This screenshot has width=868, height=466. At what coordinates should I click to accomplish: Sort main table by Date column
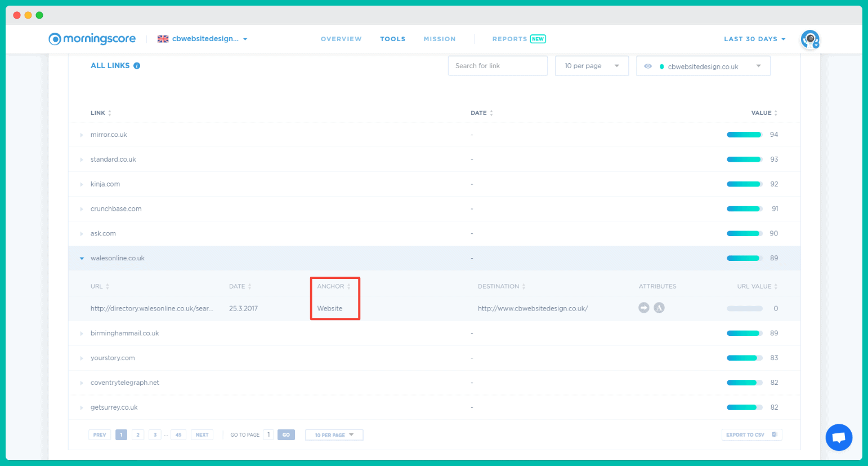[482, 113]
